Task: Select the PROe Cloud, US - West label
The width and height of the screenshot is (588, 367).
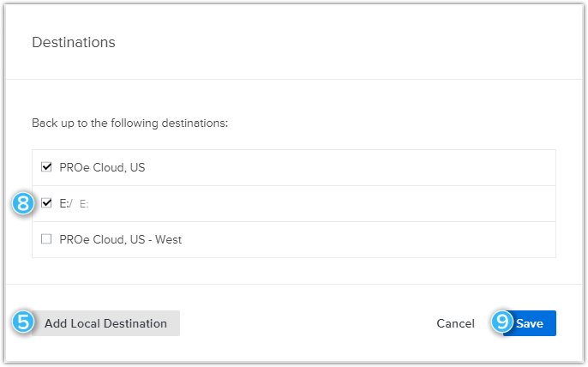Action: click(120, 239)
